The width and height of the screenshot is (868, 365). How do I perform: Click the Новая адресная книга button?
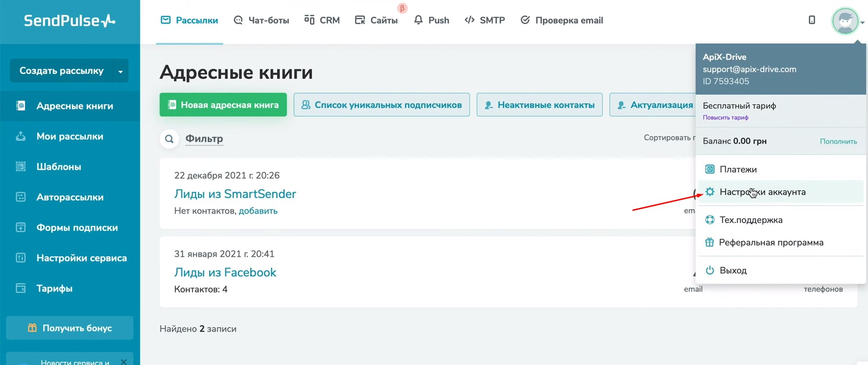223,105
